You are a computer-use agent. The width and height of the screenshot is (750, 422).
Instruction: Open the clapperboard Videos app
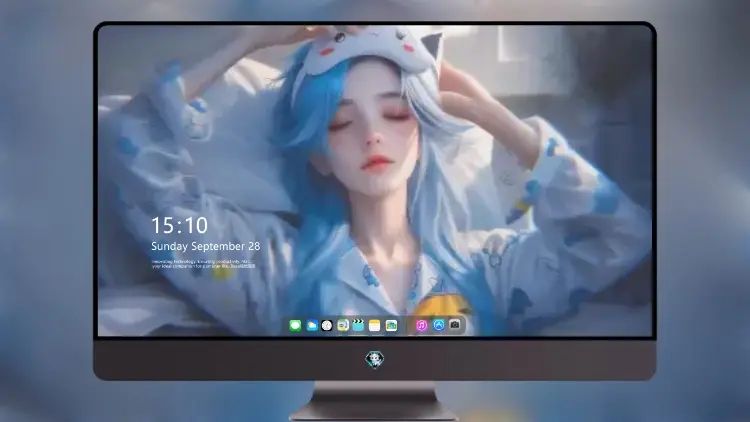click(x=358, y=326)
